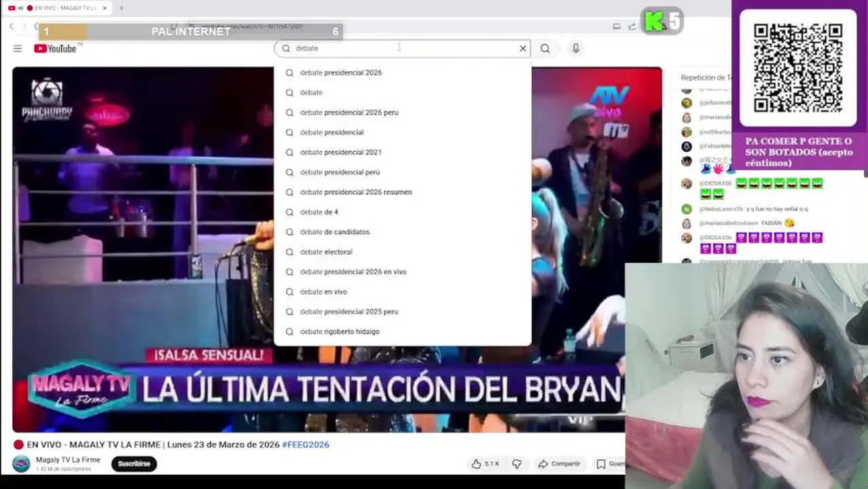Screen dimensions: 868x489
Task: Select 'debate presidencial 2026 resumen' suggestion
Action: [x=403, y=192]
